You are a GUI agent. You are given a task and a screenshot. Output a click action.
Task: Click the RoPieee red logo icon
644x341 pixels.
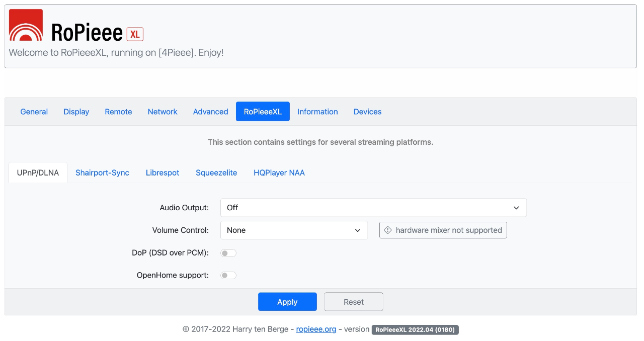(26, 25)
